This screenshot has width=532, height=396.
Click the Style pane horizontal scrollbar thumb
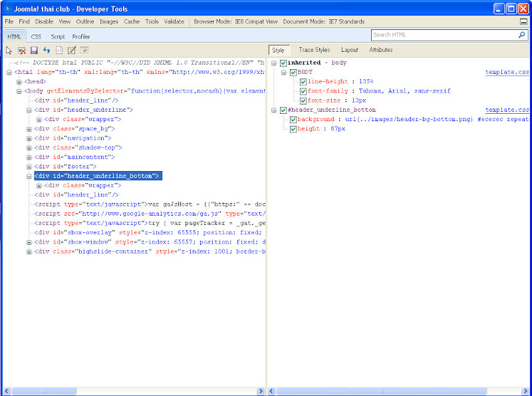(381, 391)
